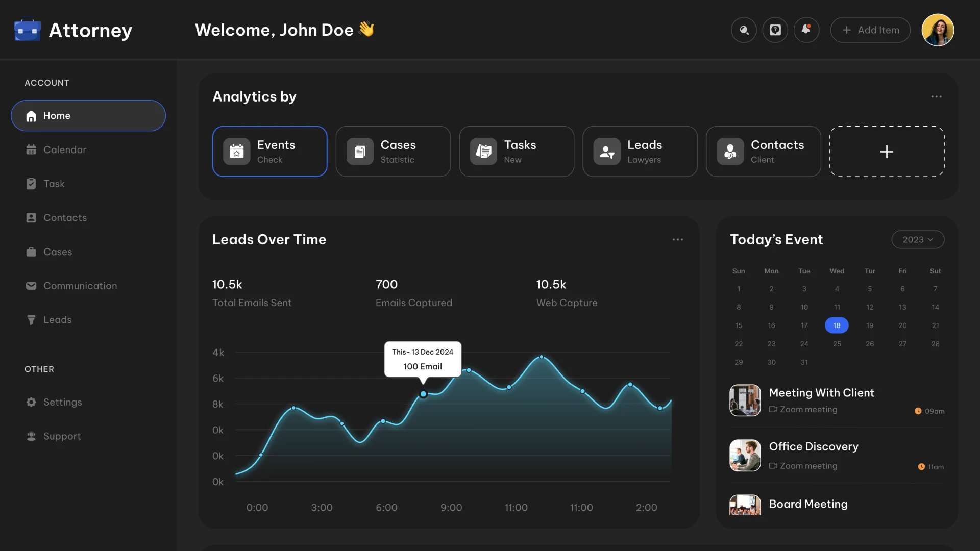Open the Analytics by options menu
980x551 pixels.
coord(937,96)
